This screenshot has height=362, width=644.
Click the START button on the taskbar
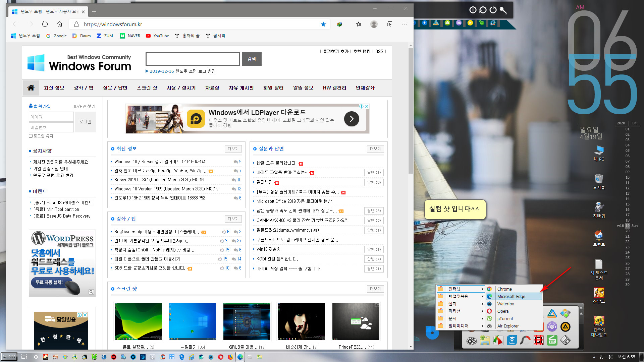coord(9,357)
